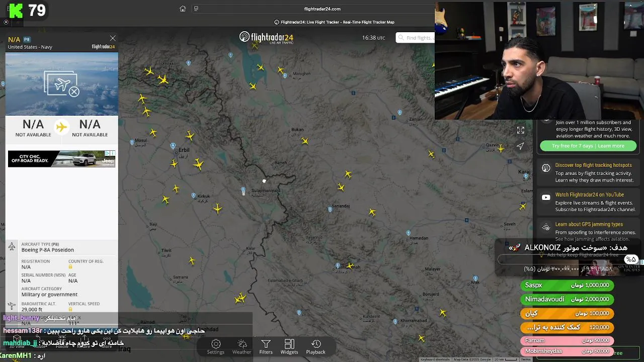Open the Settings menu in bottom toolbar
644x362 pixels.
tap(216, 346)
